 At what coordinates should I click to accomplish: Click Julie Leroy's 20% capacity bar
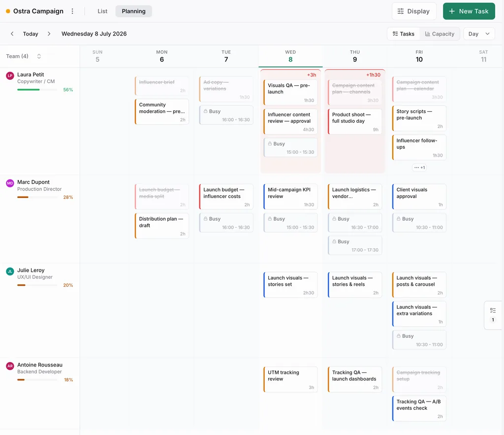37,285
